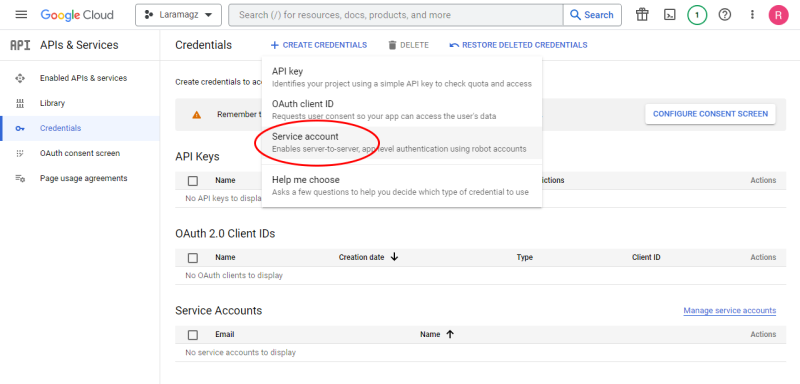Open the Laramagz project selector dropdown

coord(179,15)
